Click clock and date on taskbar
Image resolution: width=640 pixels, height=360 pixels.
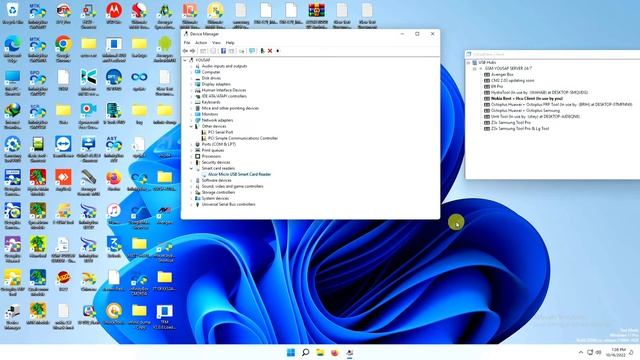[616, 352]
